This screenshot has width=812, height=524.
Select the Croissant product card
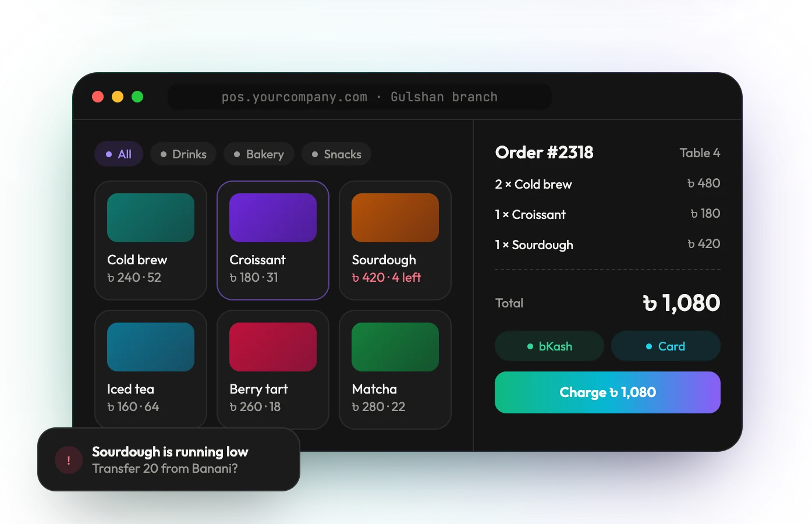[x=273, y=240]
